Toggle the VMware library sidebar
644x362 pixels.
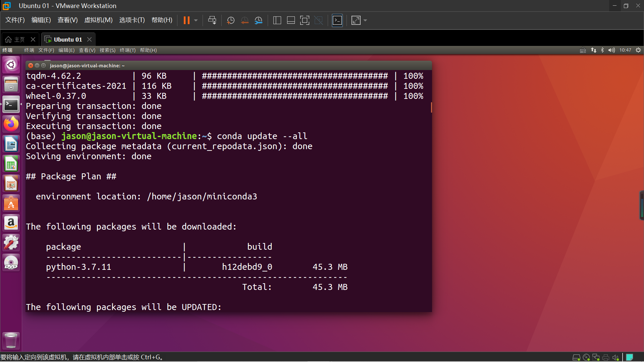point(277,20)
